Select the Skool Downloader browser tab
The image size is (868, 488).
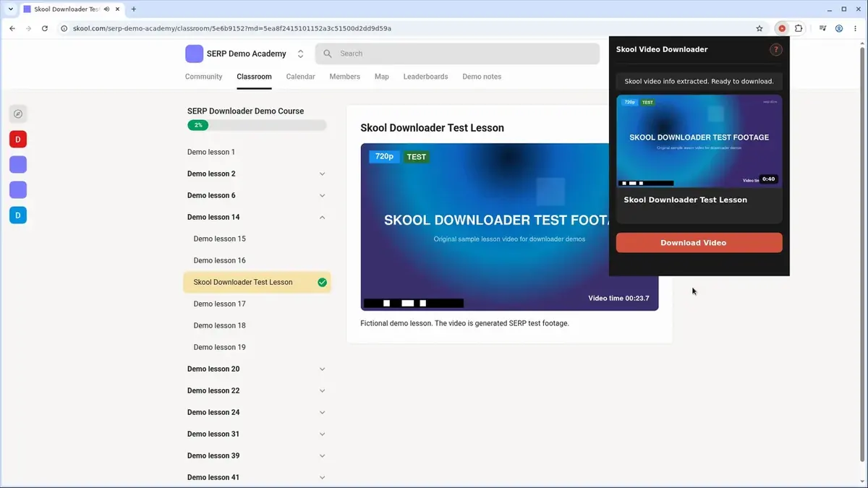tap(71, 9)
